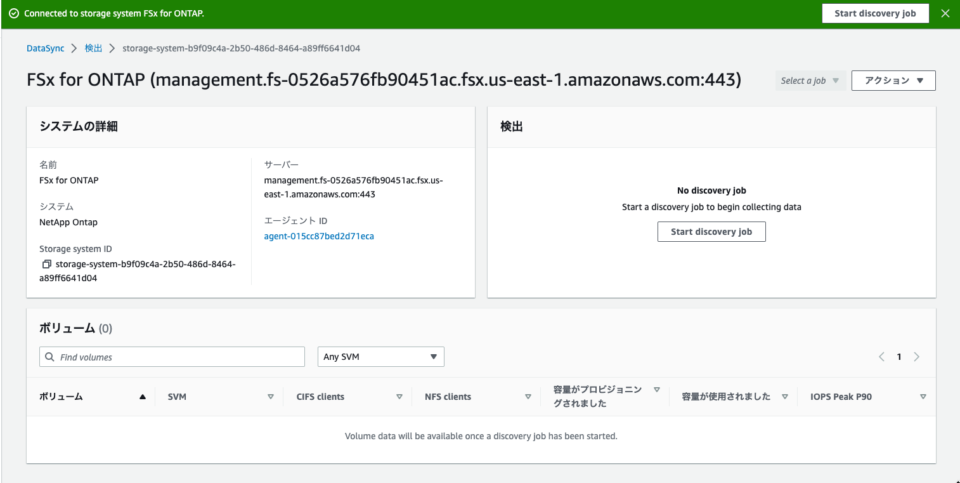Open the アクション dropdown menu

click(x=893, y=80)
